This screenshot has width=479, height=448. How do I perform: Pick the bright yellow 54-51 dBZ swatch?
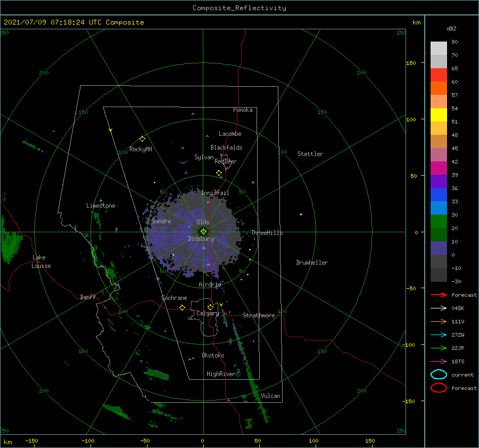click(439, 115)
